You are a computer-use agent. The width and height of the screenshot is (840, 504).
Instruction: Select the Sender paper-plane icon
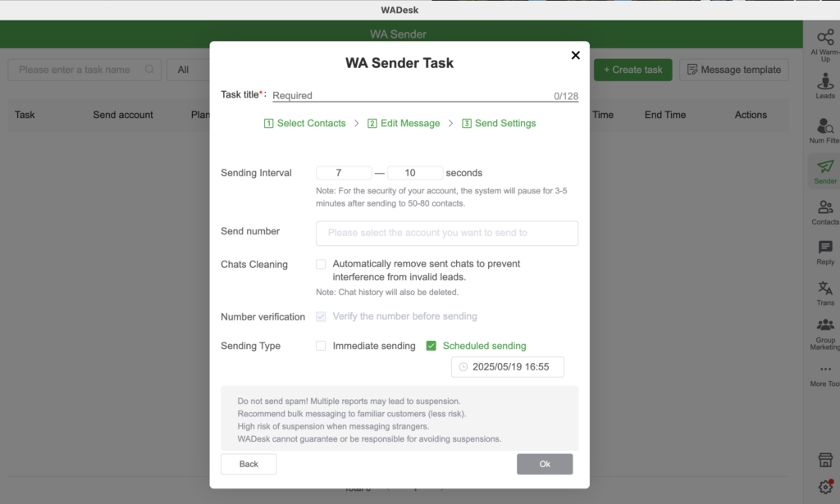click(x=825, y=167)
